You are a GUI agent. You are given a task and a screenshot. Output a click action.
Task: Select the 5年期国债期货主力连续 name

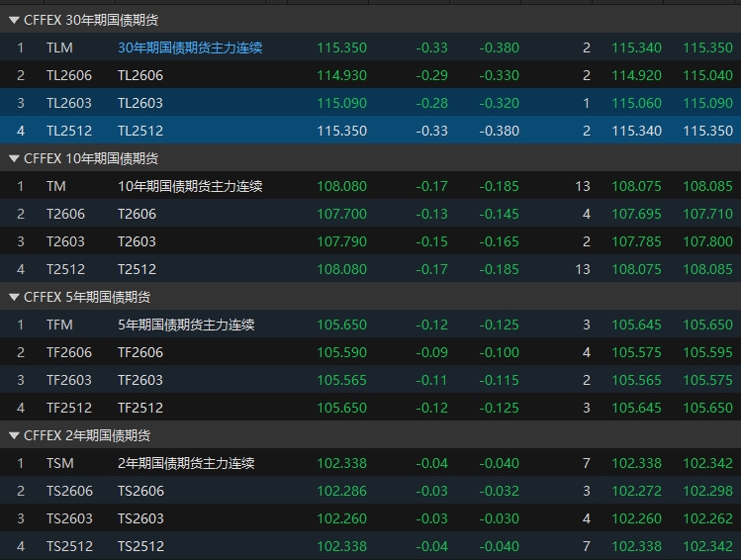(x=186, y=325)
